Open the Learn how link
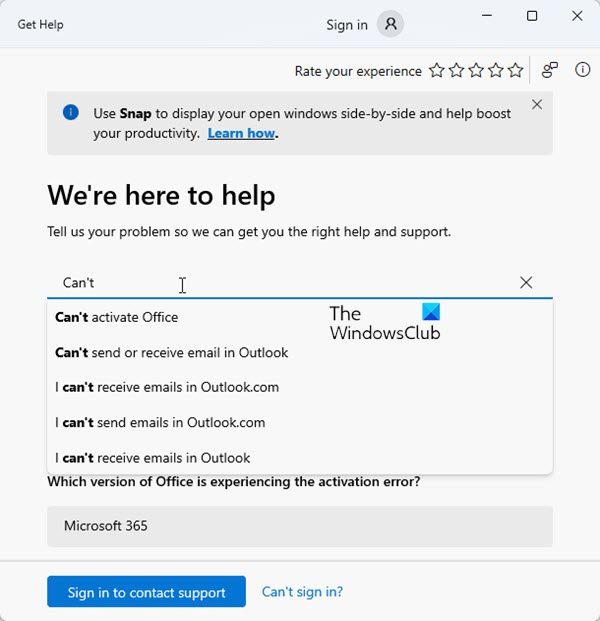 [x=241, y=133]
